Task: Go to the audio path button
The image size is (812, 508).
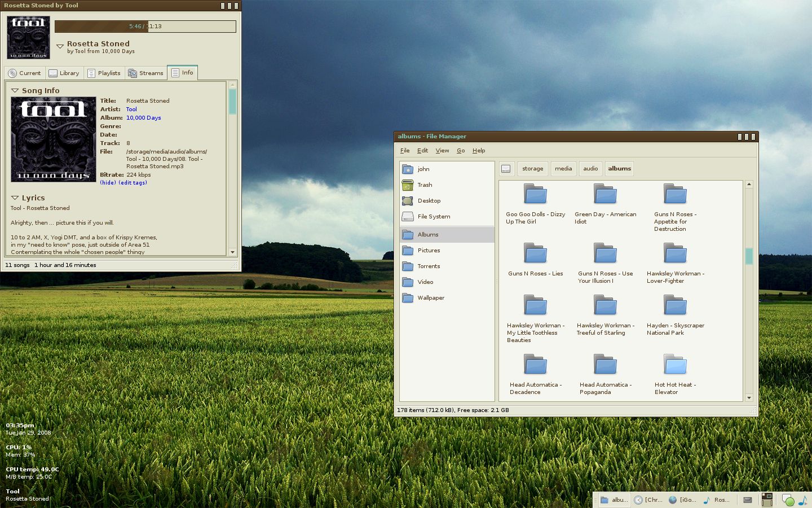Action: point(590,169)
